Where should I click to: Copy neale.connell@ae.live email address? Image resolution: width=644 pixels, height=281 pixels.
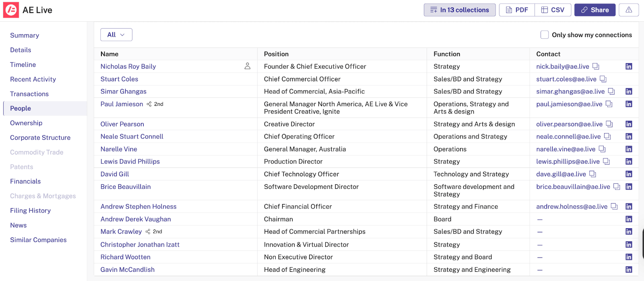click(607, 136)
